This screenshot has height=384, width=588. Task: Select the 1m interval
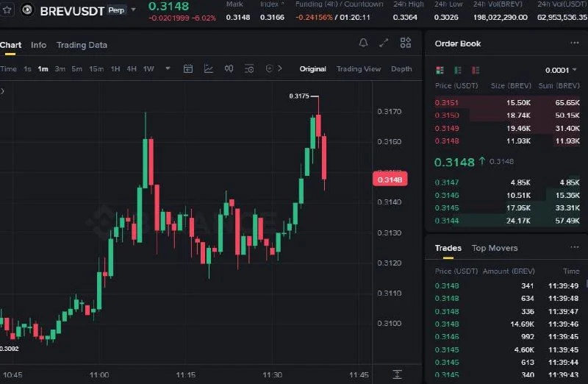[43, 69]
